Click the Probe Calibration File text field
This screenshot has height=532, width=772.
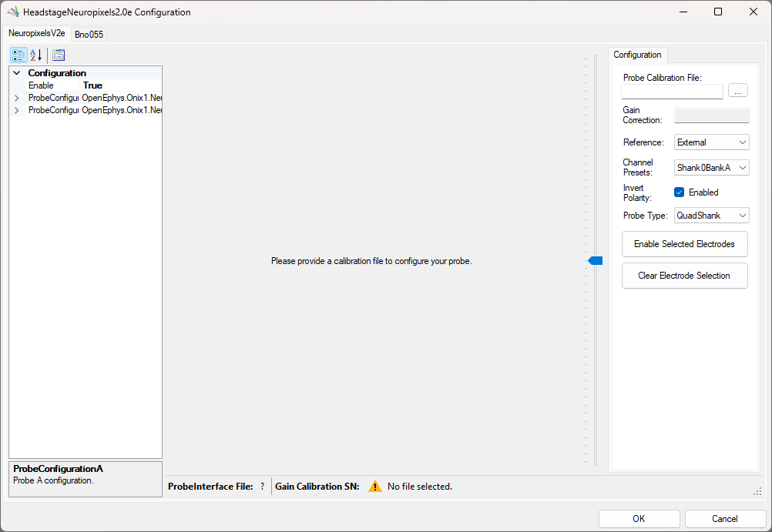click(x=672, y=92)
